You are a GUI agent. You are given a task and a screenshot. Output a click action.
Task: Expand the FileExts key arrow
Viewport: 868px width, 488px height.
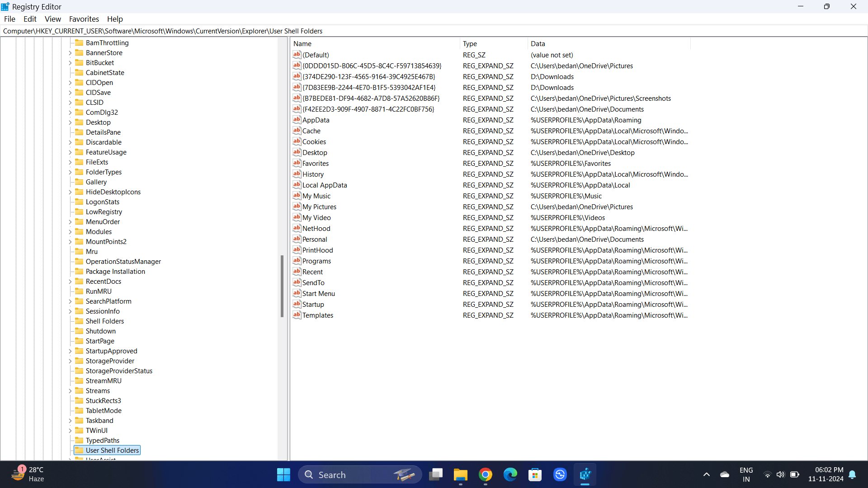tap(70, 162)
